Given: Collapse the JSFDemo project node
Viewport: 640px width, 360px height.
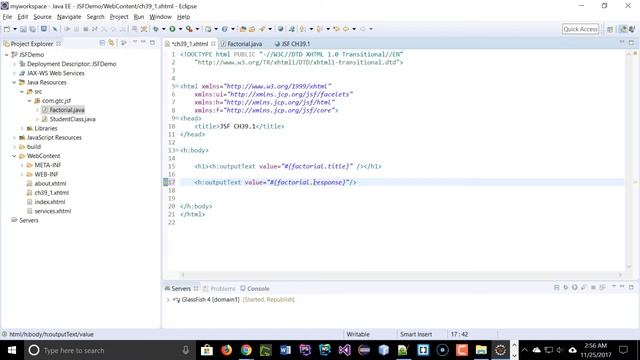Looking at the screenshot, I should (7, 55).
